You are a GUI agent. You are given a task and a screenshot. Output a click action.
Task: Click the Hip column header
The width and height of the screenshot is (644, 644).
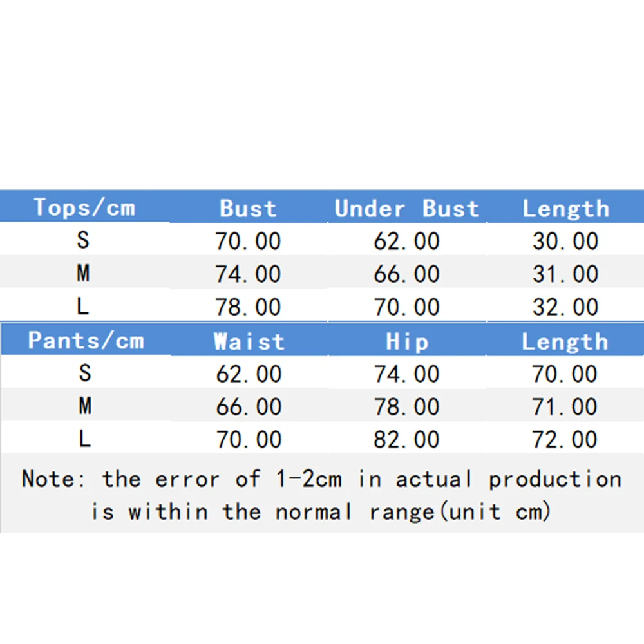tap(407, 341)
